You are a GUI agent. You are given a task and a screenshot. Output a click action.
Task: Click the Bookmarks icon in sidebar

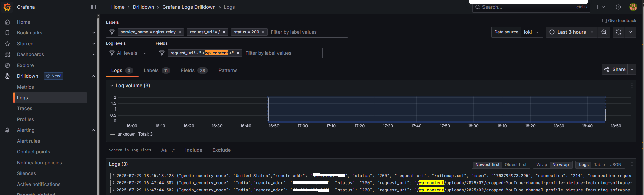pos(7,33)
